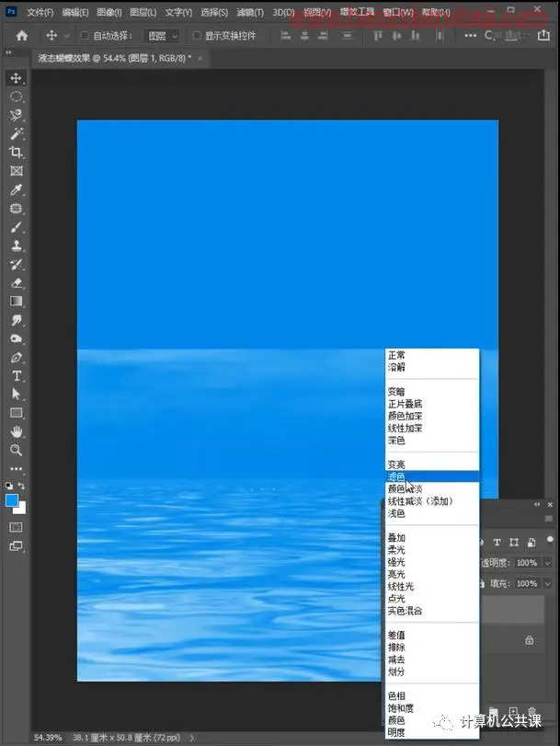Toggle the type layer filter (T)
The image size is (560, 746).
(x=497, y=543)
